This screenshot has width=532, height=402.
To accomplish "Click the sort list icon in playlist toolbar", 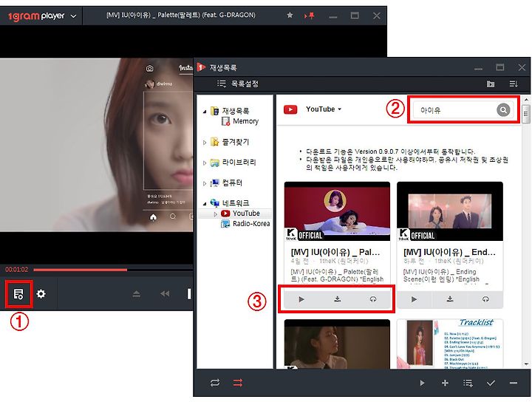I will [x=514, y=84].
